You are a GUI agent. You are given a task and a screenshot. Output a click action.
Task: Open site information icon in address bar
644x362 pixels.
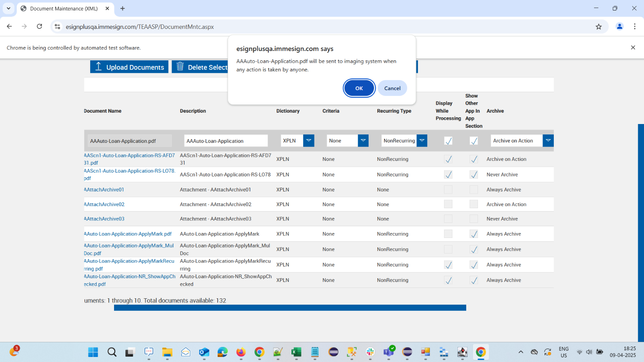(x=57, y=26)
